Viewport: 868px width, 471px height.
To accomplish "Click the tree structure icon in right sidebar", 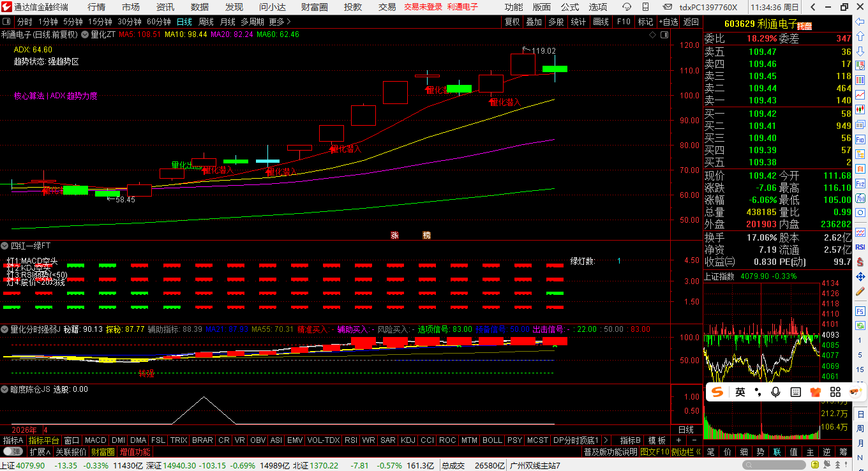I will point(860,154).
